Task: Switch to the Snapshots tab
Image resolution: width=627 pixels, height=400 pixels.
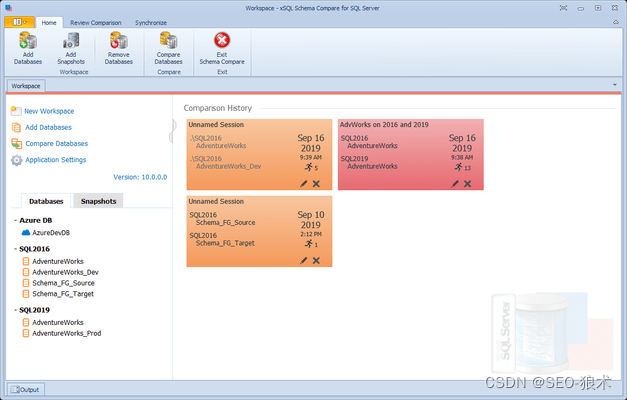Action: (x=98, y=201)
